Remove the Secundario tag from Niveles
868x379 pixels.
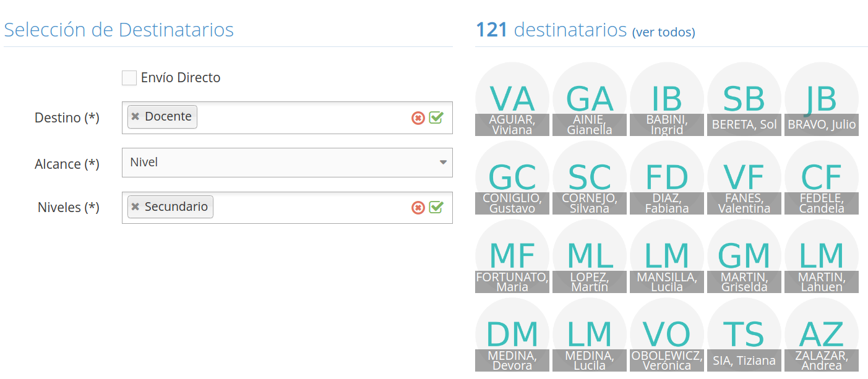135,207
